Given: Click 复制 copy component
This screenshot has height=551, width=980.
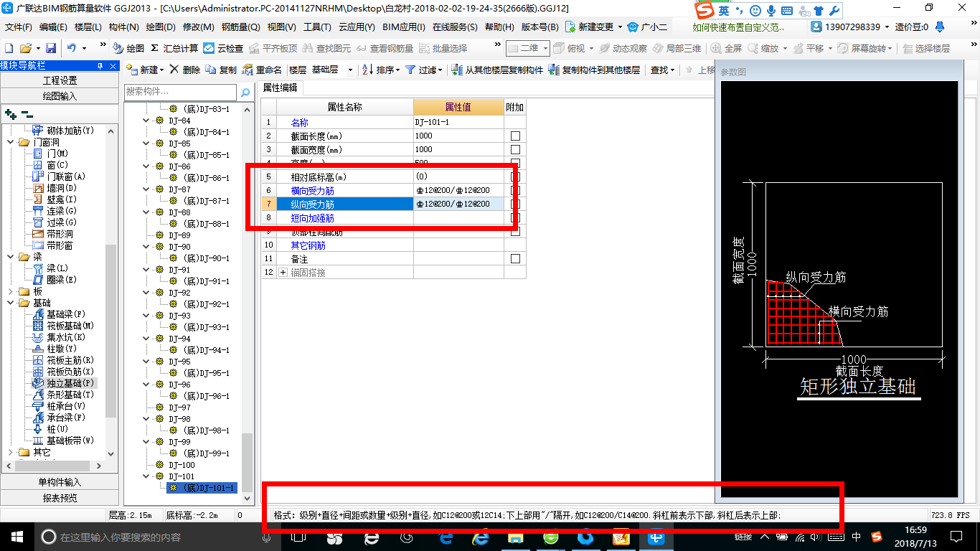Looking at the screenshot, I should click(x=221, y=70).
